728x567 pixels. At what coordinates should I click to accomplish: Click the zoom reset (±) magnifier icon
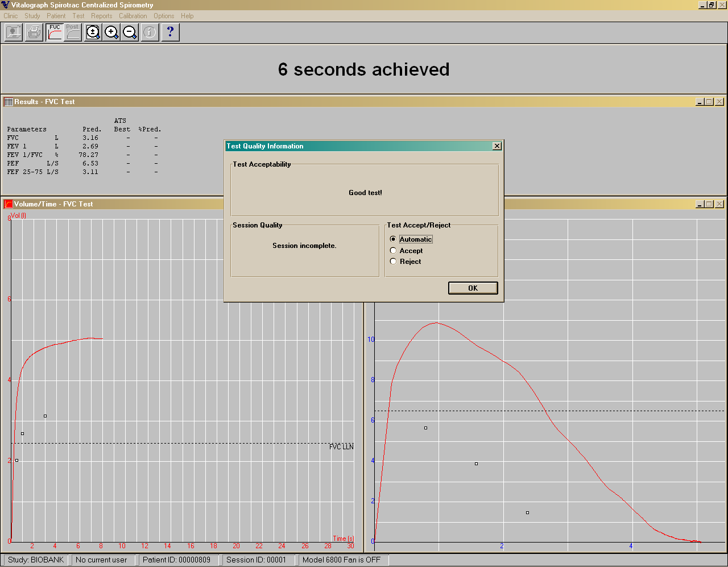(93, 32)
